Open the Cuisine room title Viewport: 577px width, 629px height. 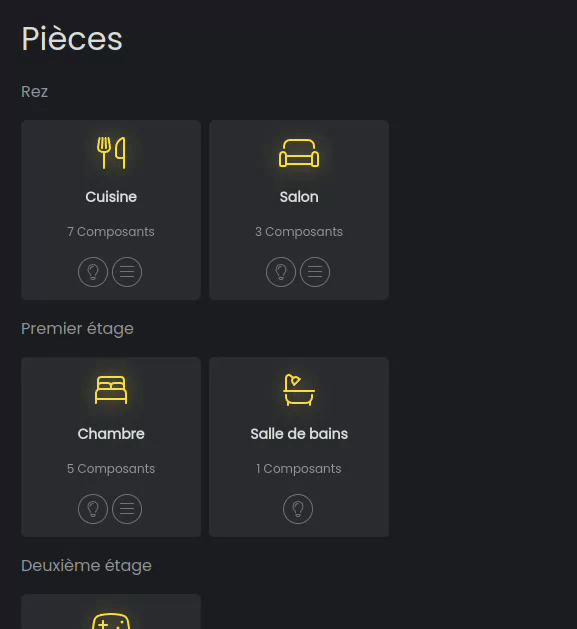tap(111, 197)
